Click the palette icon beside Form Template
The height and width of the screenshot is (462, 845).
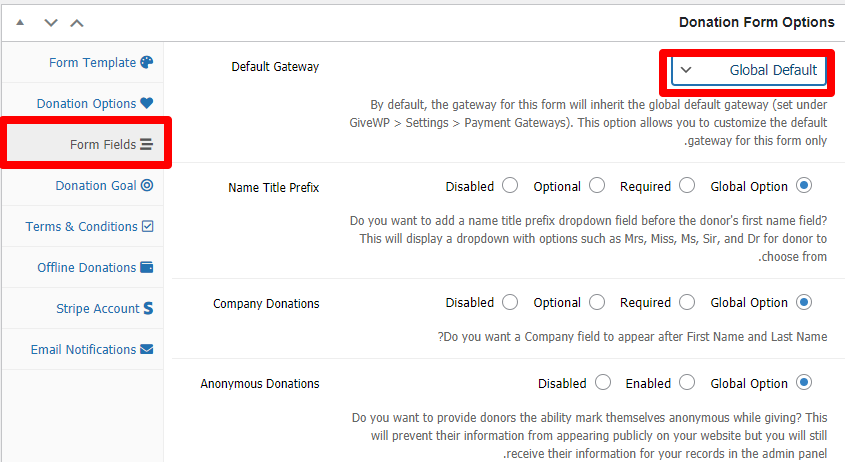pyautogui.click(x=147, y=63)
